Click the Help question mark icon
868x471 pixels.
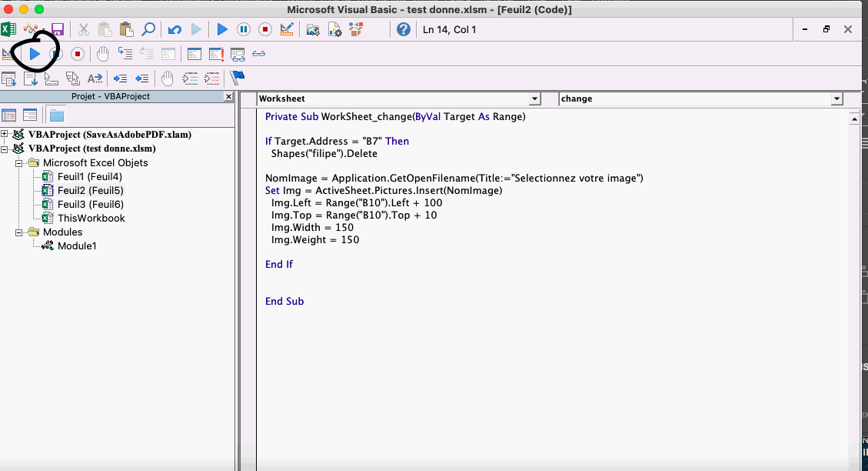pos(404,30)
